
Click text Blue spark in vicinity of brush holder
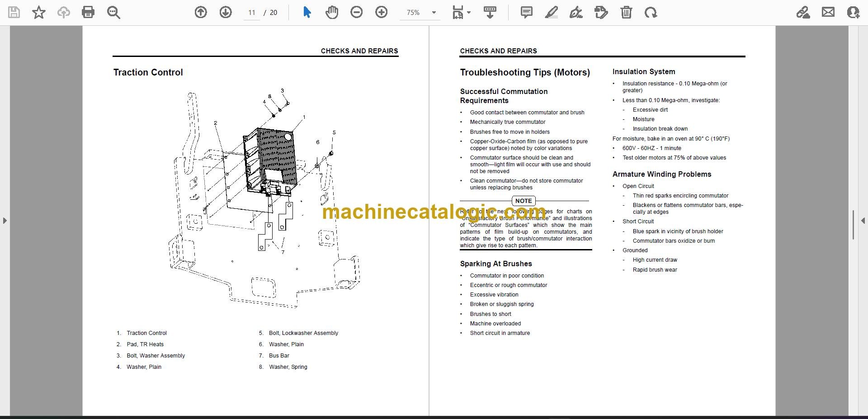678,231
